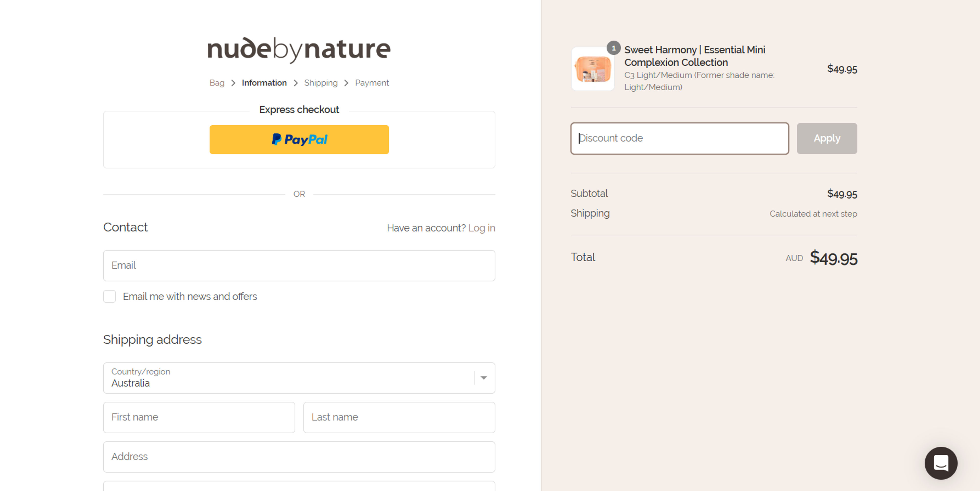Screen dimensions: 980x491
Task: Click the Last name field
Action: click(399, 417)
